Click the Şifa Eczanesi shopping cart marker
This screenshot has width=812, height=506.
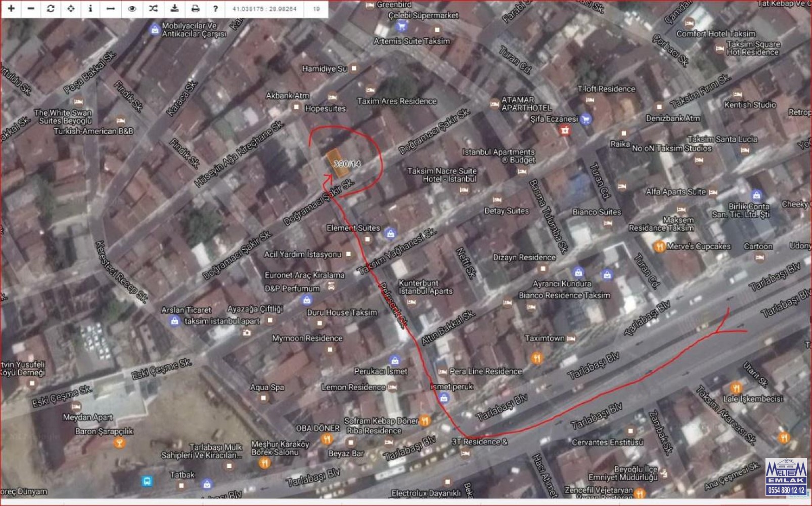point(586,119)
